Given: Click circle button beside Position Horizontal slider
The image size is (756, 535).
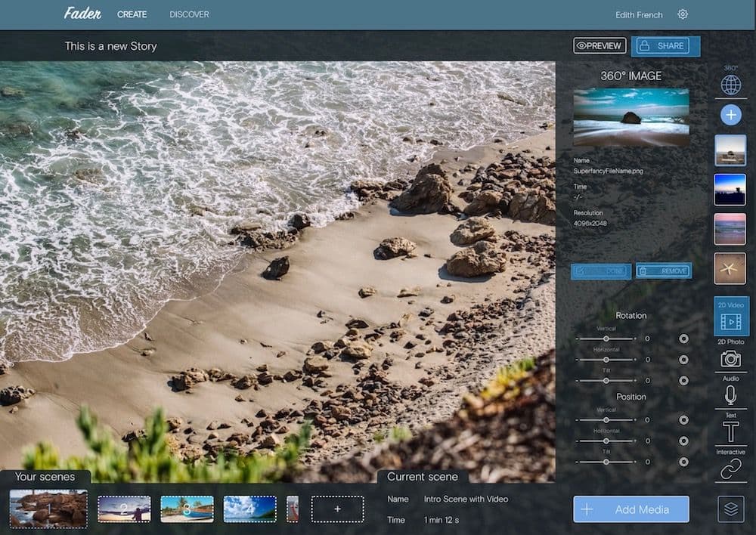Looking at the screenshot, I should (x=683, y=441).
